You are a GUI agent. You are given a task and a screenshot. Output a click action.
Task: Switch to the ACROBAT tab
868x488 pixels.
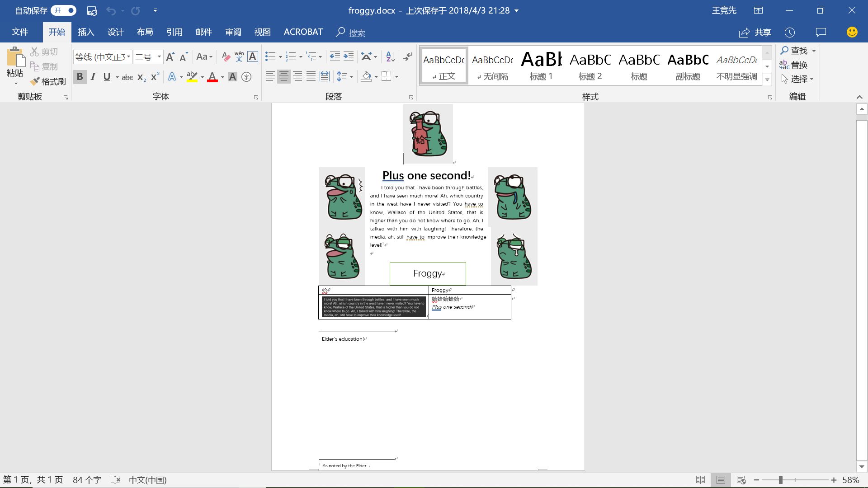click(303, 32)
